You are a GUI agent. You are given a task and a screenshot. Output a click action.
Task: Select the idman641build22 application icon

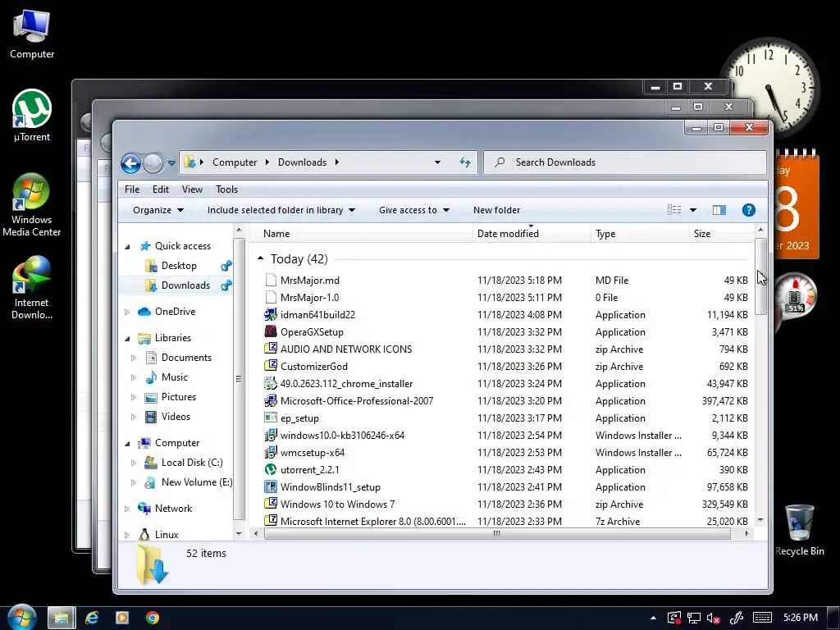pos(271,314)
